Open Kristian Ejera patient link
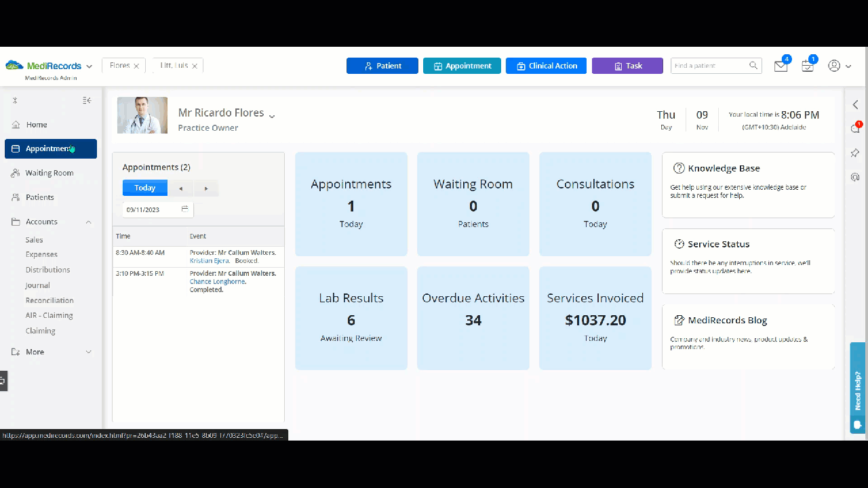This screenshot has width=868, height=488. 210,260
